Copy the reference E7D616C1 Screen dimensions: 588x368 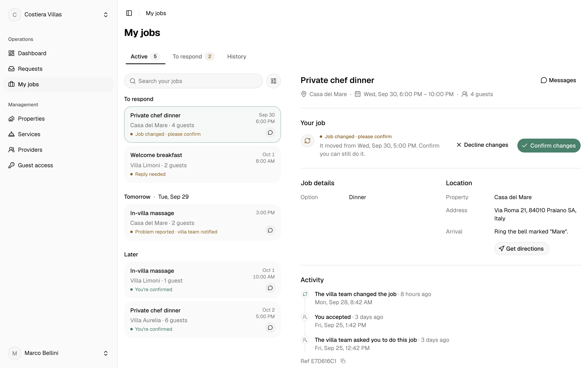click(343, 361)
